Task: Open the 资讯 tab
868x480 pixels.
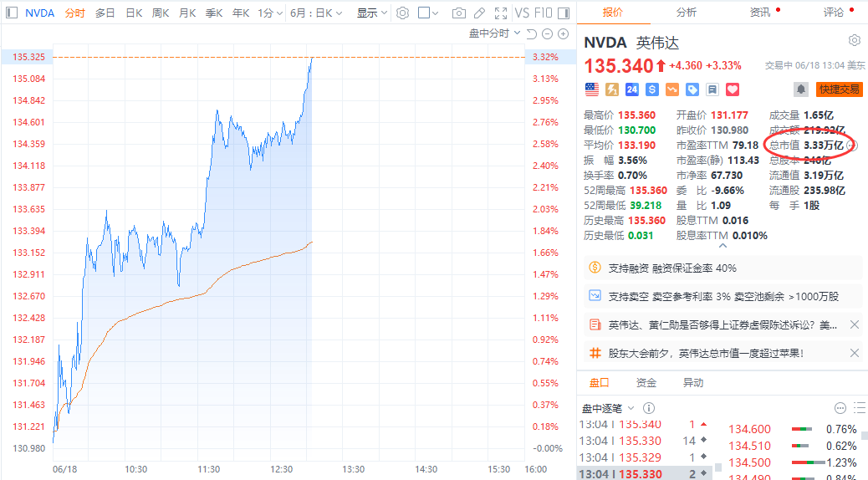Action: (x=760, y=13)
